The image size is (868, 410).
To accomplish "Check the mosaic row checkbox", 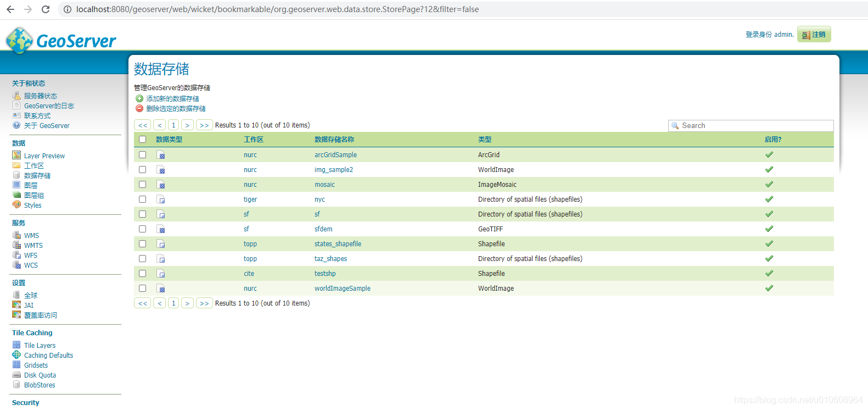I will 143,185.
